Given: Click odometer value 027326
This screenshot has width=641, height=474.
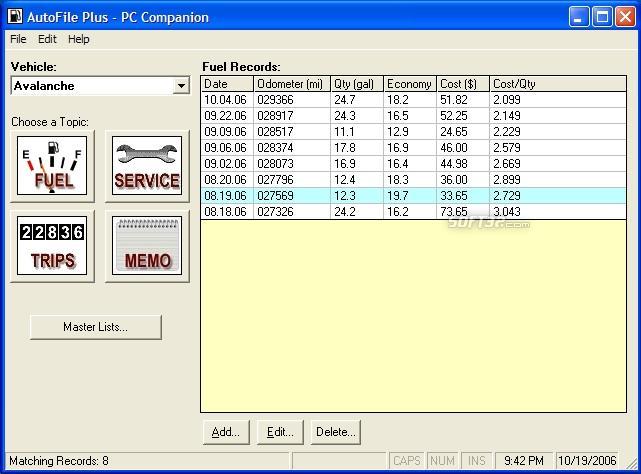Looking at the screenshot, I should pos(275,211).
